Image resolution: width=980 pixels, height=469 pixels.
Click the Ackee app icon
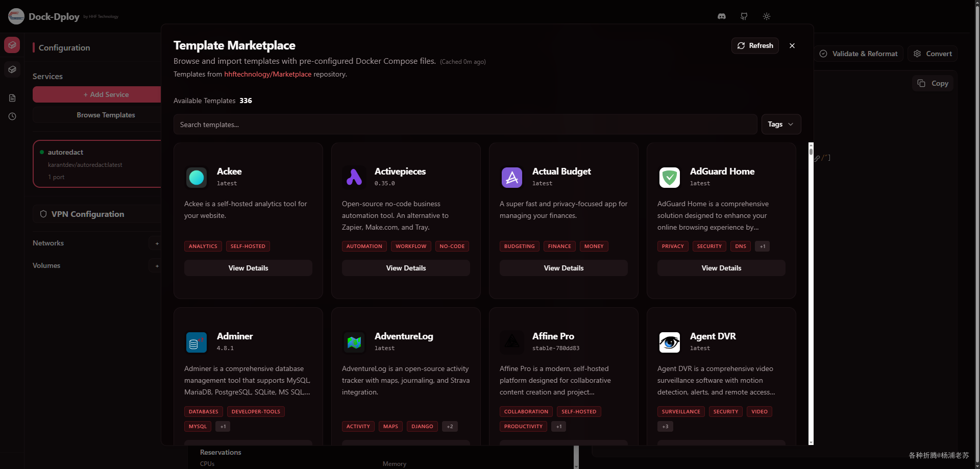(197, 178)
